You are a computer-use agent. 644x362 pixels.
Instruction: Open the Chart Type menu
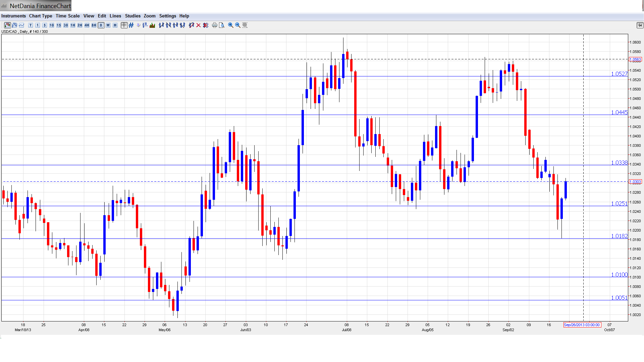point(41,16)
